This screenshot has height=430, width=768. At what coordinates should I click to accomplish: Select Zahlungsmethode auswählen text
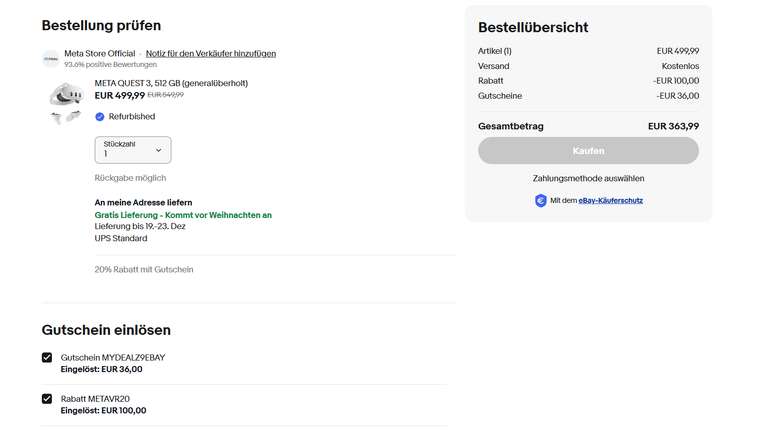click(x=588, y=178)
